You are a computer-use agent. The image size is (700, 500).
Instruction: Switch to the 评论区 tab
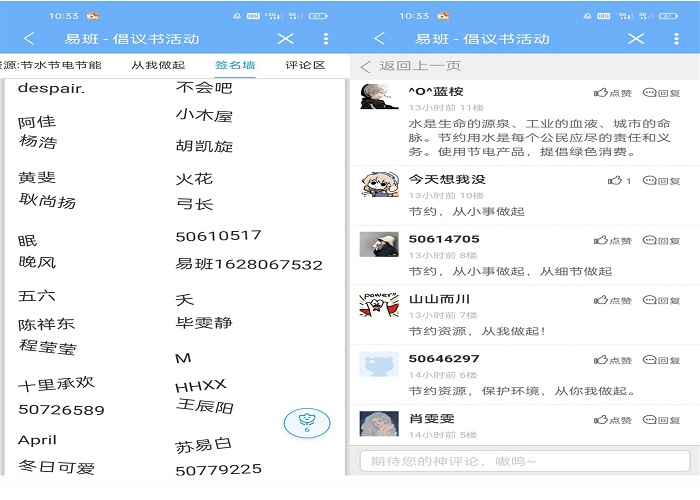[305, 66]
